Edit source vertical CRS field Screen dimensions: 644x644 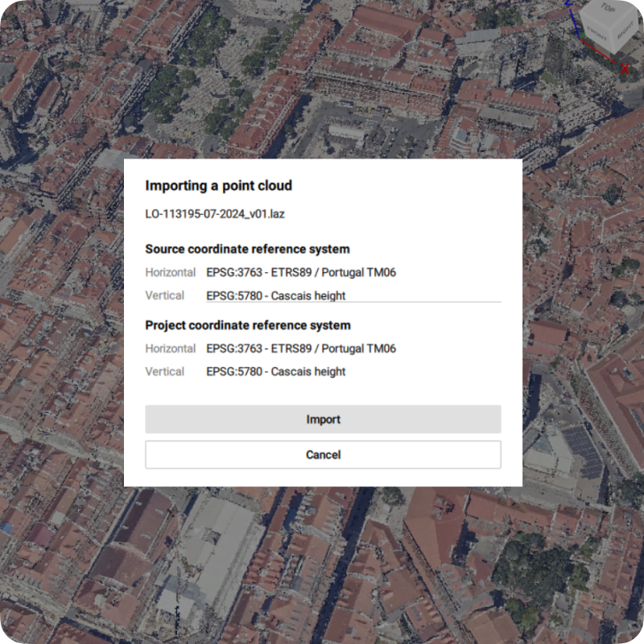pos(353,295)
